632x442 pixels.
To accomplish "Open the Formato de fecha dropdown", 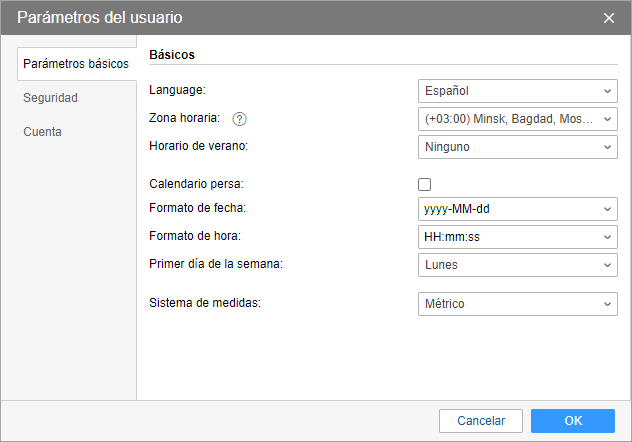I will (x=517, y=209).
